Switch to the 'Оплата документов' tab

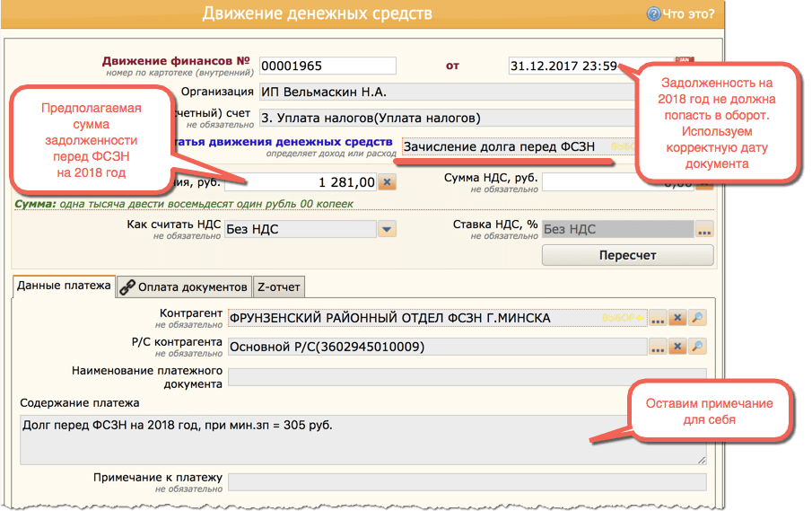[x=184, y=286]
